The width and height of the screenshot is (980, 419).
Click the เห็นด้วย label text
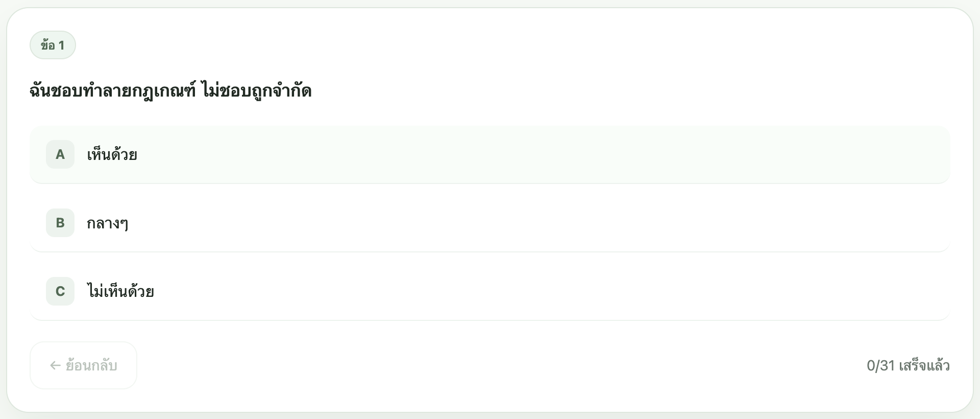pos(112,155)
